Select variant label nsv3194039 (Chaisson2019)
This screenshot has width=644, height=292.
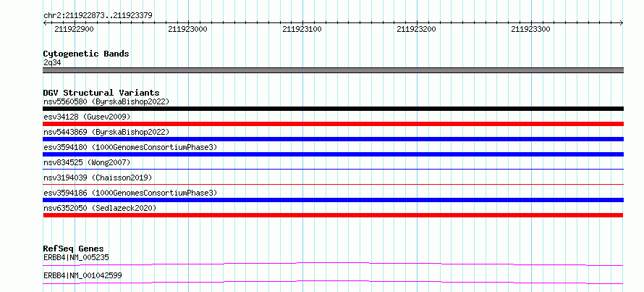(98, 178)
